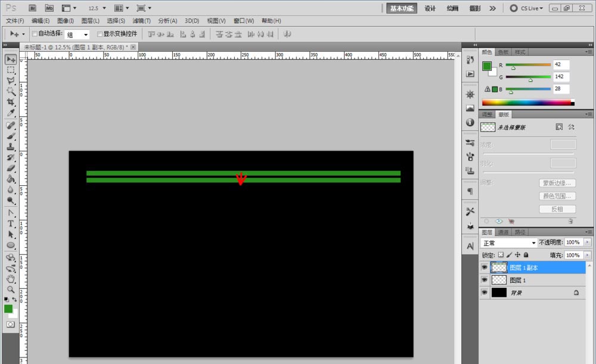Open the Arrange Documents dropdown

tap(122, 8)
